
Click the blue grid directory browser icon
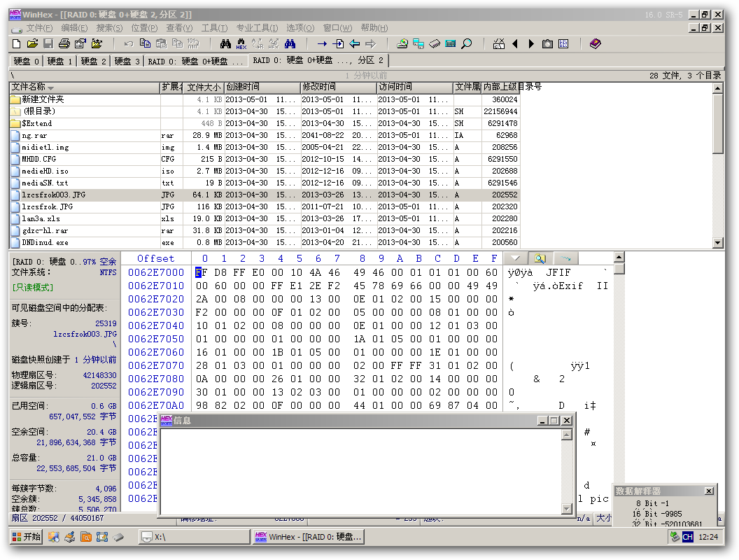point(563,44)
